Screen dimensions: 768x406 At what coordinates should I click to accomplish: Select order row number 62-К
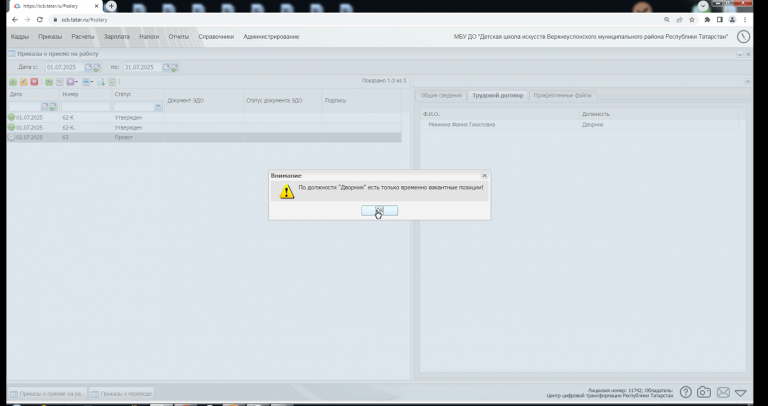pyautogui.click(x=204, y=118)
